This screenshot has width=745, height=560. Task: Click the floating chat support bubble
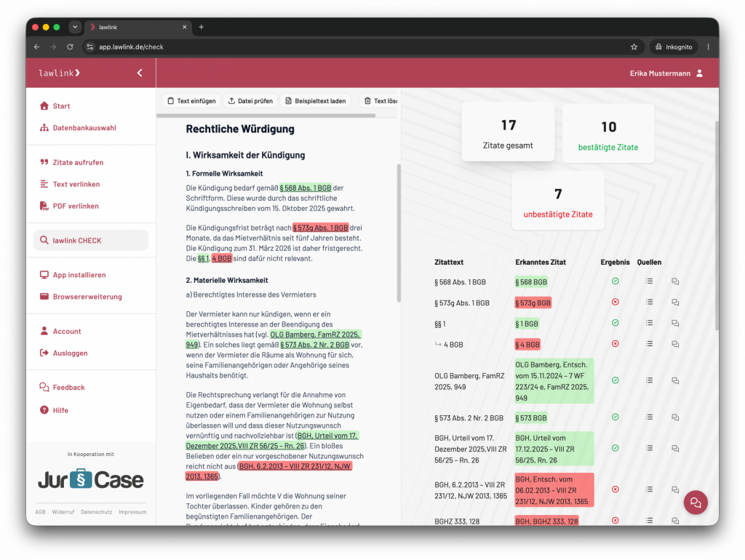[x=696, y=502]
